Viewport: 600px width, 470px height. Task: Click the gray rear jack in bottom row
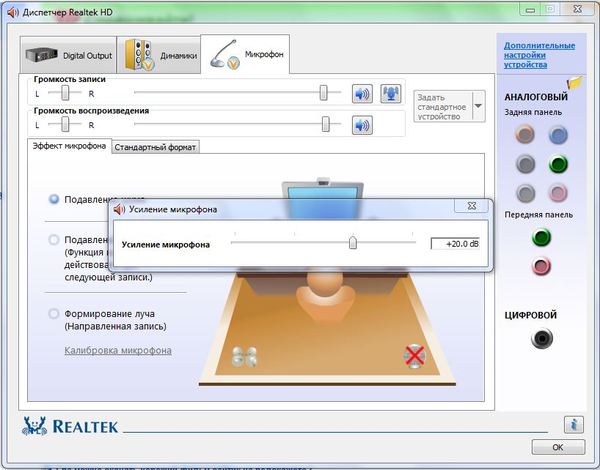click(525, 193)
